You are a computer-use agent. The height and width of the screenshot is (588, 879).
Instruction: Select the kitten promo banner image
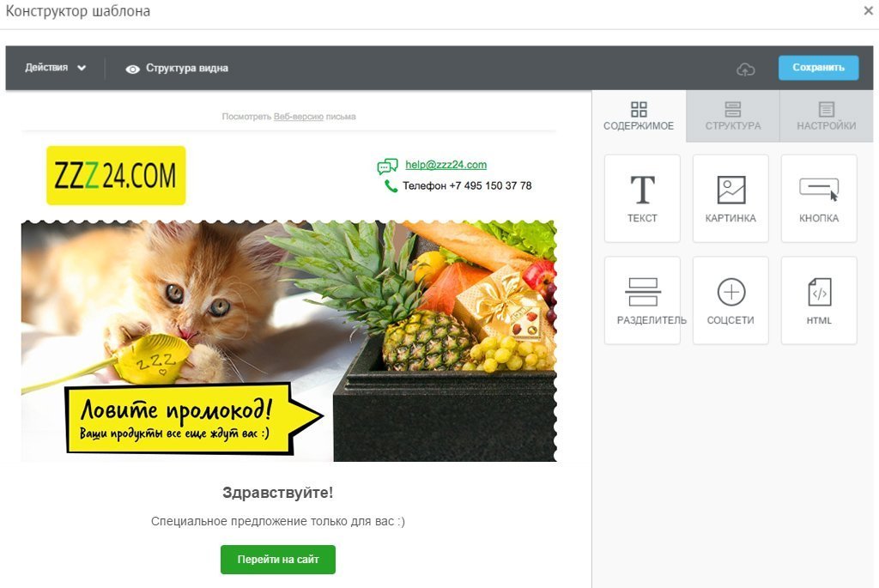[288, 341]
